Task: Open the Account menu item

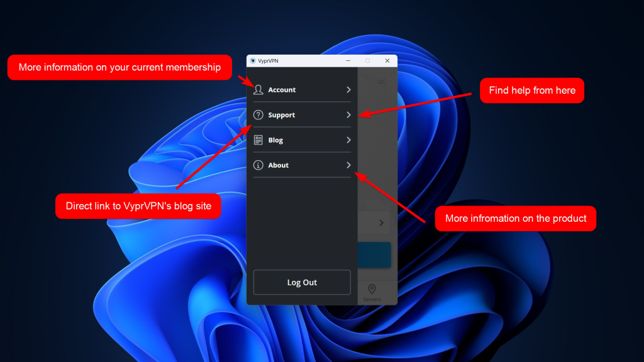Action: (x=302, y=89)
